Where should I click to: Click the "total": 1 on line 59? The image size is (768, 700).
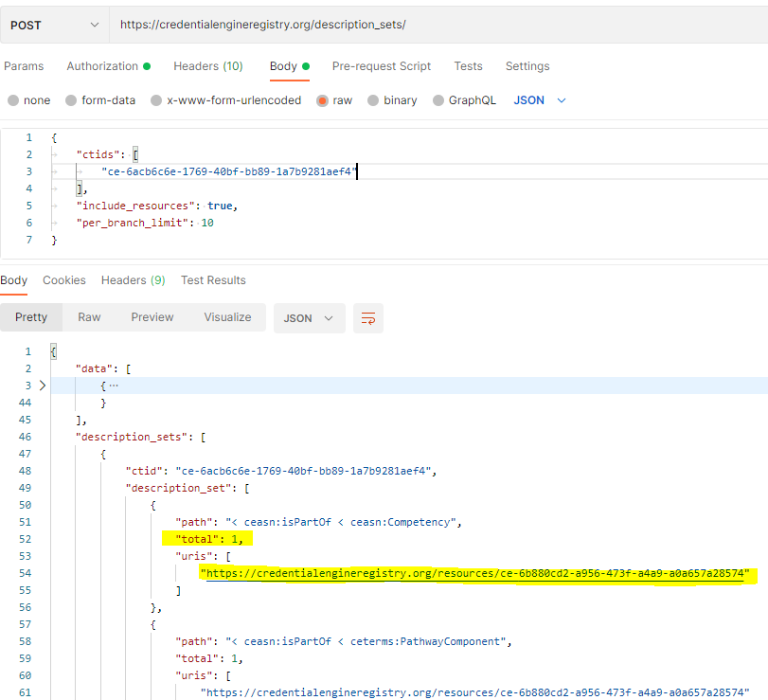(x=208, y=659)
